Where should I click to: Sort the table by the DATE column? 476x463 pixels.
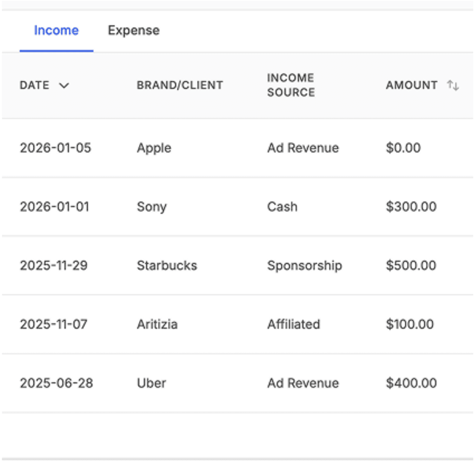(35, 86)
